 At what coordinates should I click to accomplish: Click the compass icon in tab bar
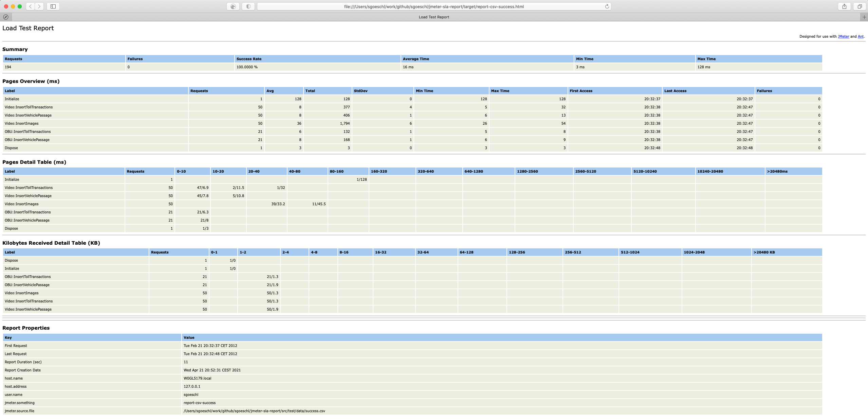[x=6, y=17]
